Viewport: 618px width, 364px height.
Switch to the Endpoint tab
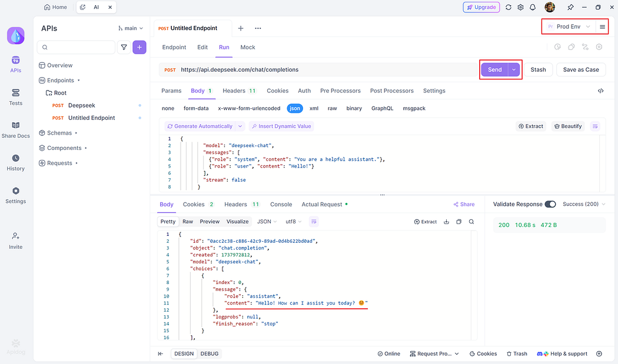click(174, 47)
